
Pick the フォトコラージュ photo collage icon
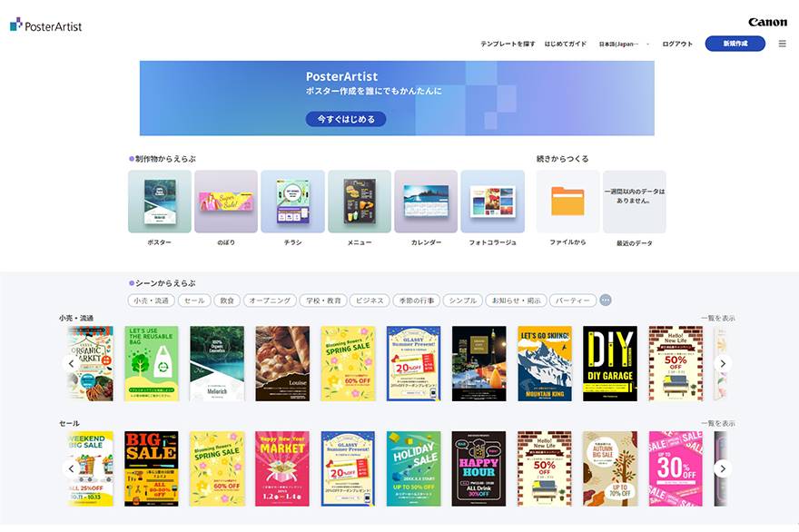click(x=492, y=202)
